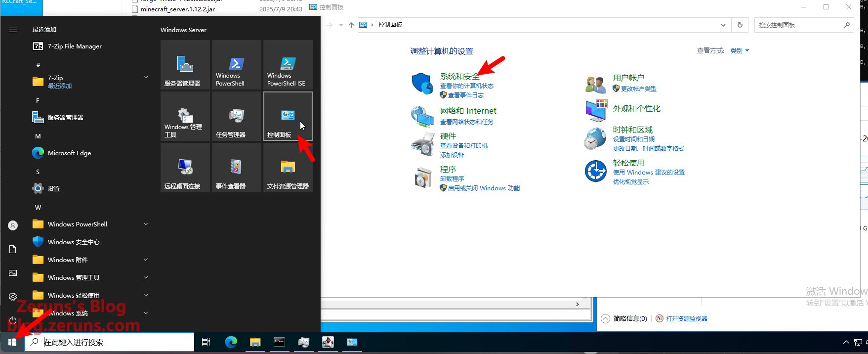Open the Remote Desktop Connection tile
The height and width of the screenshot is (354, 868).
pos(185,168)
